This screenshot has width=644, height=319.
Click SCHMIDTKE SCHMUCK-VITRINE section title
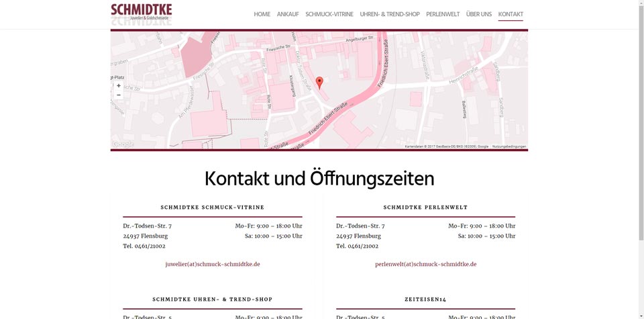[x=213, y=208]
